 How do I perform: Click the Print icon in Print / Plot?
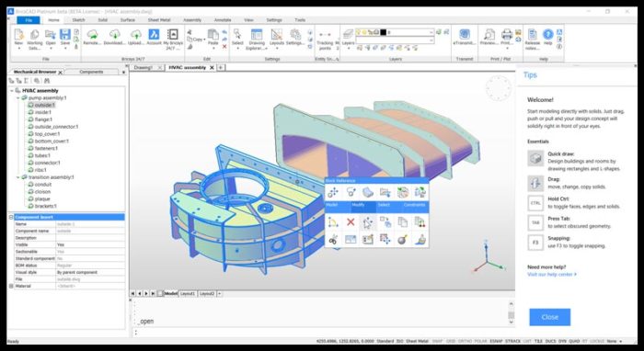pos(507,34)
